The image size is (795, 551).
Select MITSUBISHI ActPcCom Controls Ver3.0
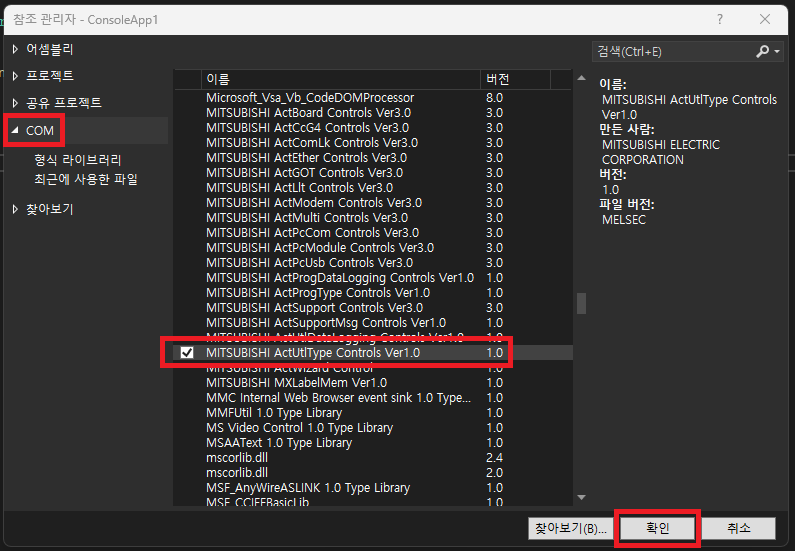pyautogui.click(x=373, y=233)
